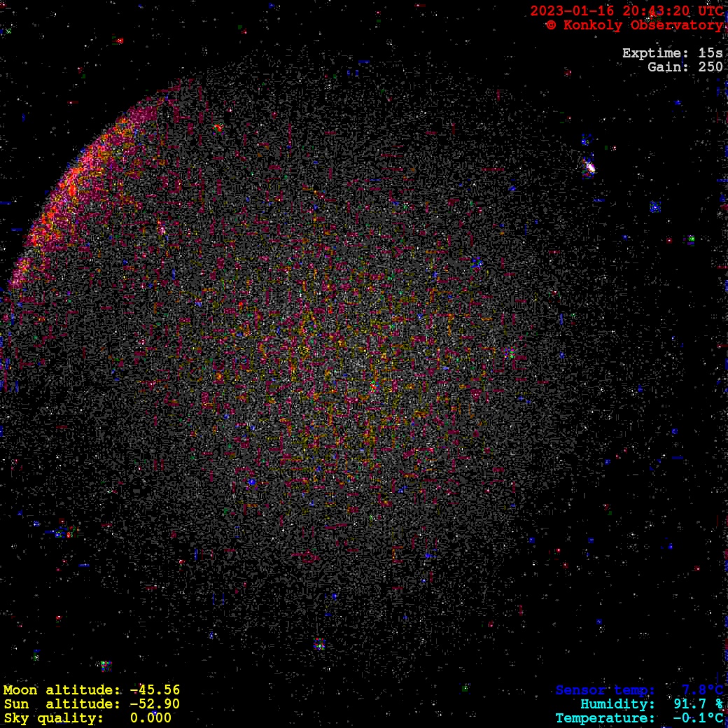
Task: Click the bright white streak object in the sky
Action: point(589,167)
